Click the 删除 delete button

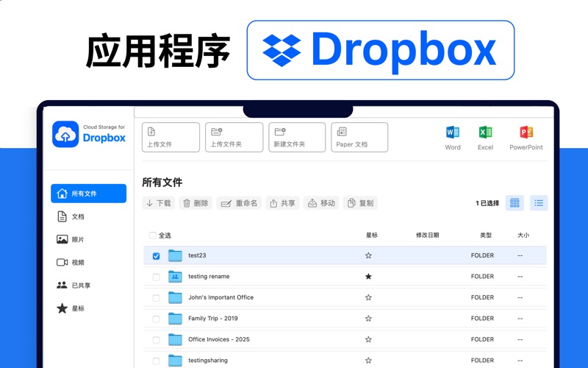pos(196,203)
